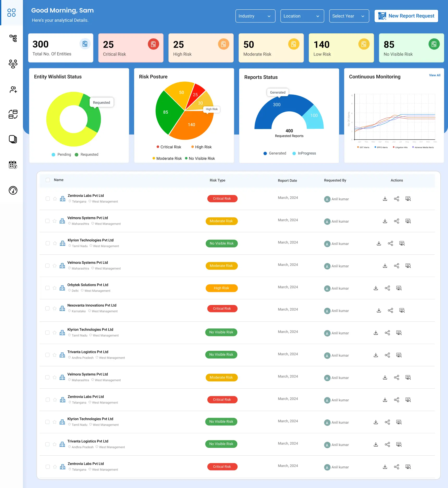Open the add user icon in sidebar
Image resolution: width=448 pixels, height=488 pixels.
[x=13, y=90]
